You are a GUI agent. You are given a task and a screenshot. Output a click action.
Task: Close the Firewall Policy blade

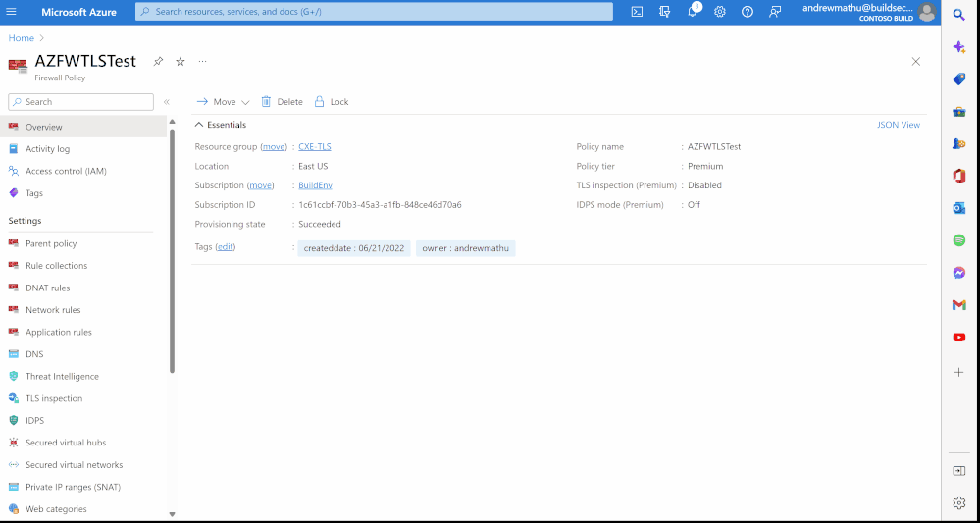915,61
